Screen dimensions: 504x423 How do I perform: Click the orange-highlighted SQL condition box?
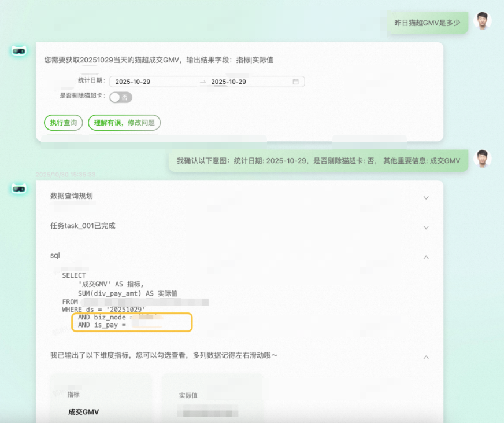(x=132, y=321)
